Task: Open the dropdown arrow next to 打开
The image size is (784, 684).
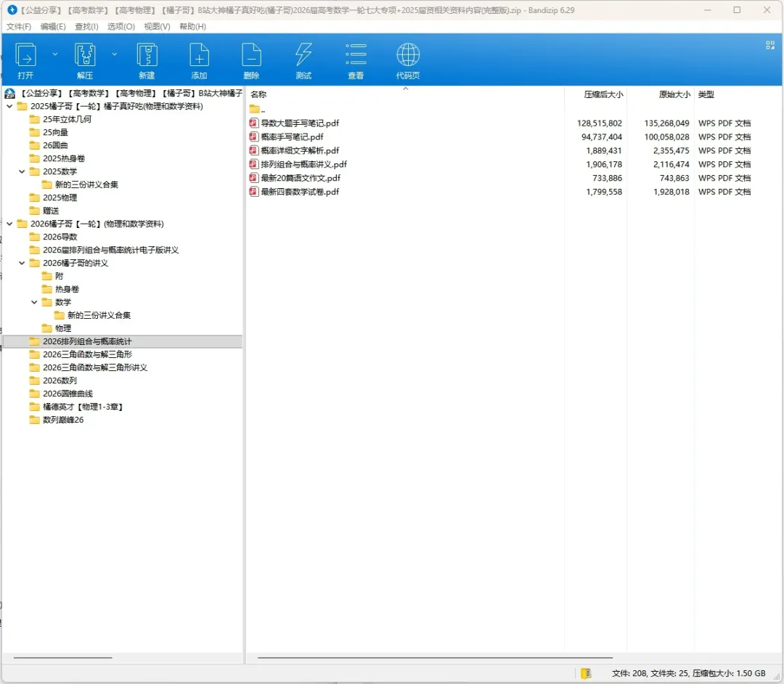Action: 55,54
